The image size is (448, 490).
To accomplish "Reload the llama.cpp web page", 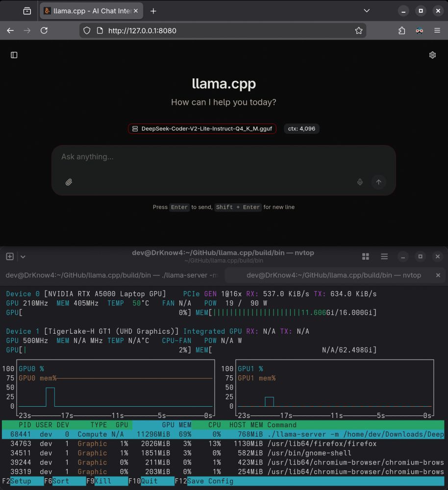I will pos(44,30).
